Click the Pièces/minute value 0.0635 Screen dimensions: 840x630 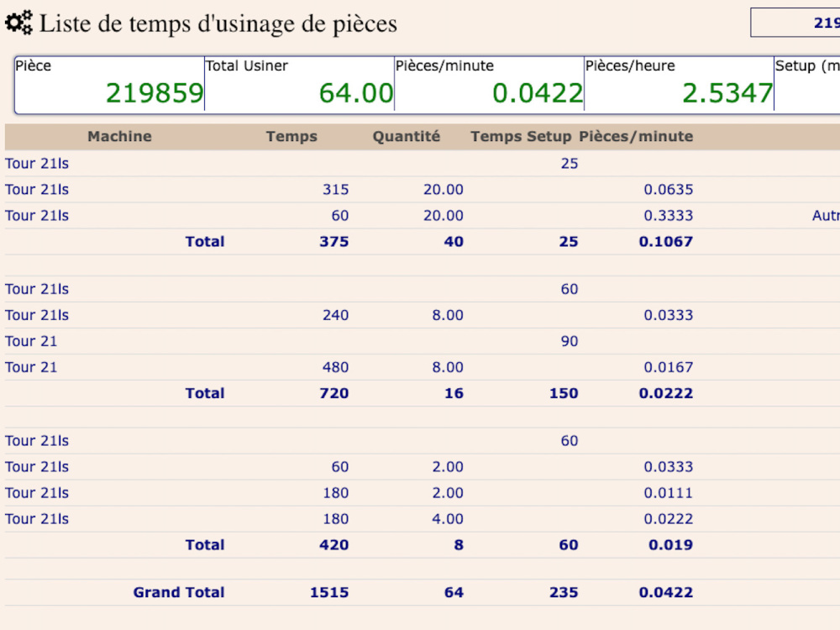coord(668,190)
